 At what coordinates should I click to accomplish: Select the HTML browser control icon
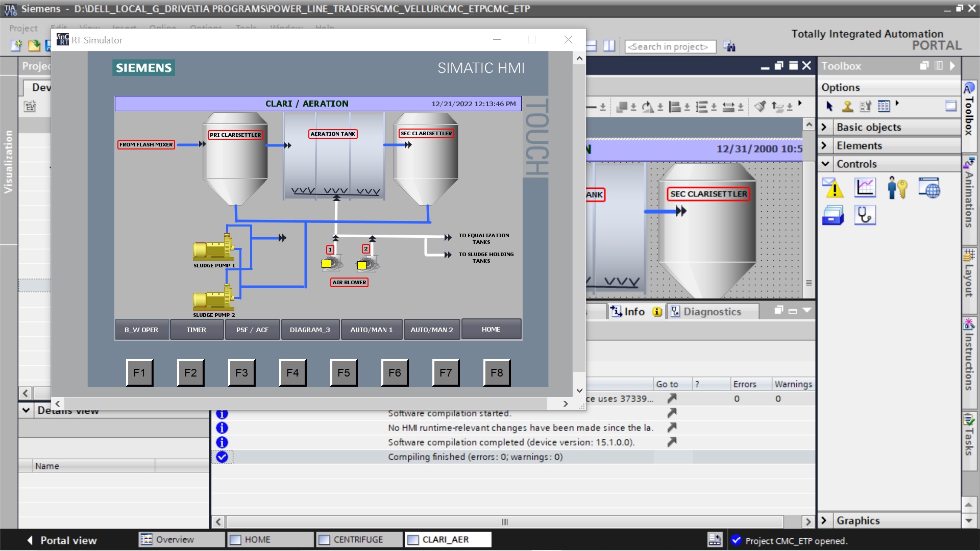(x=929, y=188)
